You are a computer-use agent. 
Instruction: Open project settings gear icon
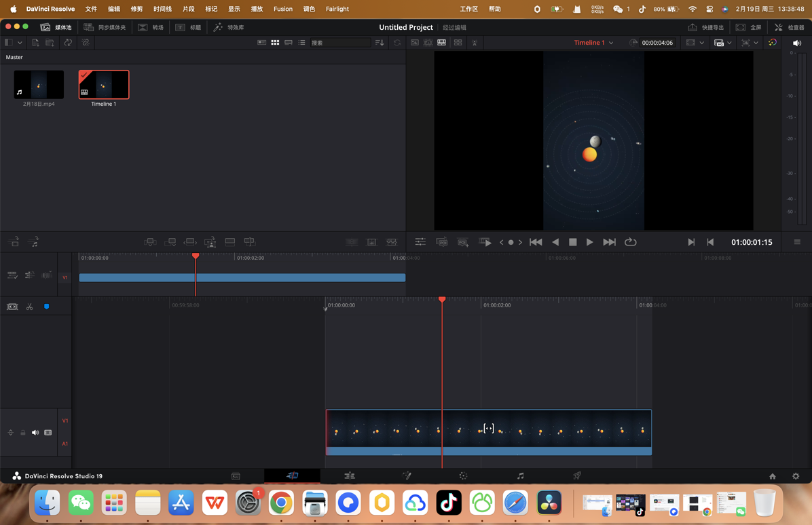[x=796, y=476]
